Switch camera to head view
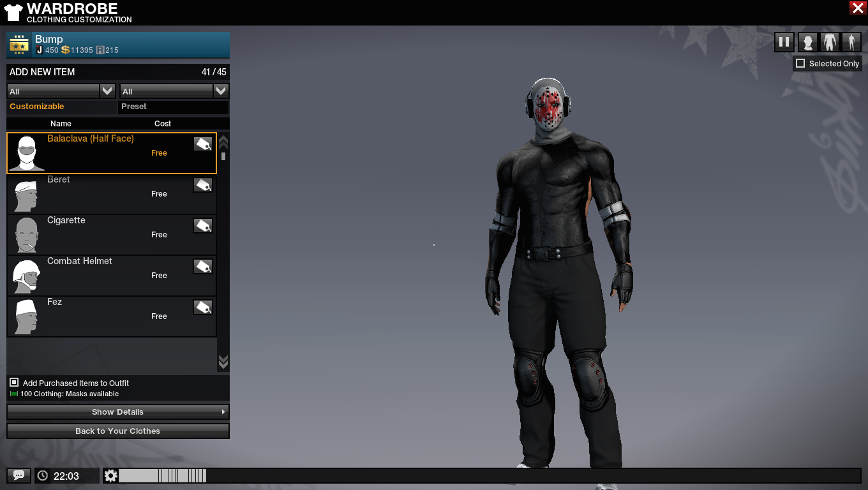The height and width of the screenshot is (490, 868). tap(808, 42)
